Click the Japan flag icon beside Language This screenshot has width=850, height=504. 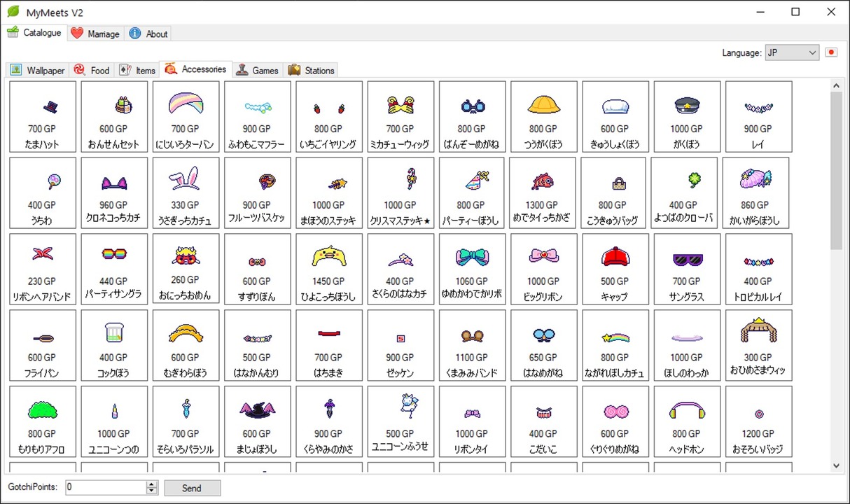[831, 52]
